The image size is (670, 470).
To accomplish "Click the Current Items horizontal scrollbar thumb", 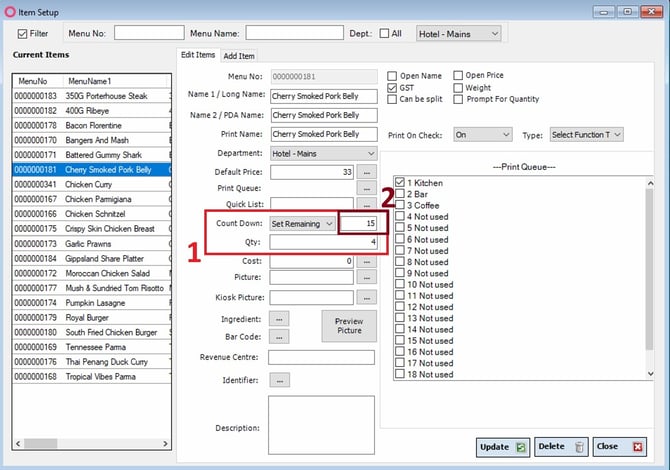I will (41, 444).
